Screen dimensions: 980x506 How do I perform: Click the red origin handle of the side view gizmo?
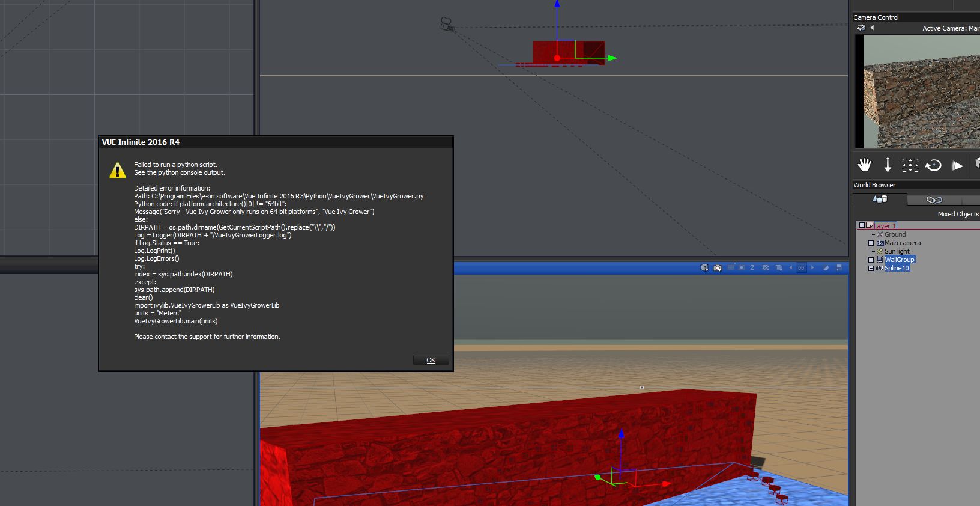(557, 58)
